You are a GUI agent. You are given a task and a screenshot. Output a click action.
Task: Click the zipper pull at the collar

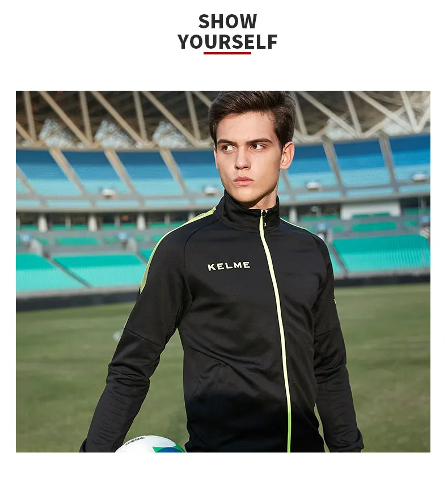tap(264, 219)
